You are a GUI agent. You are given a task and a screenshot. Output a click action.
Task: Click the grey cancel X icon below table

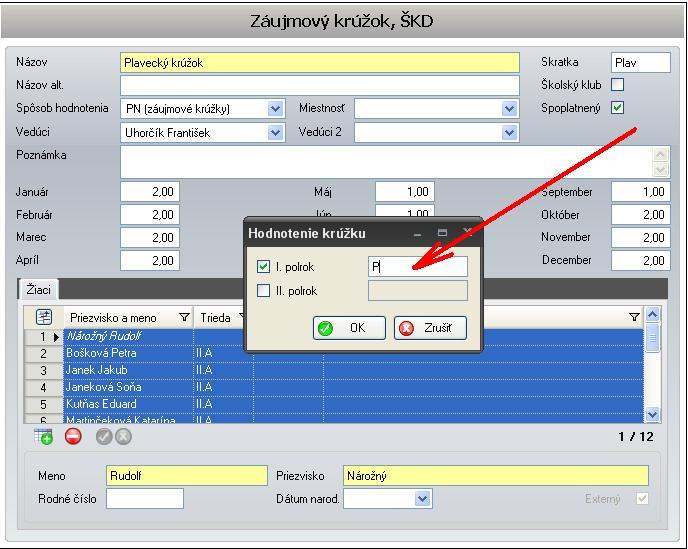click(x=123, y=437)
